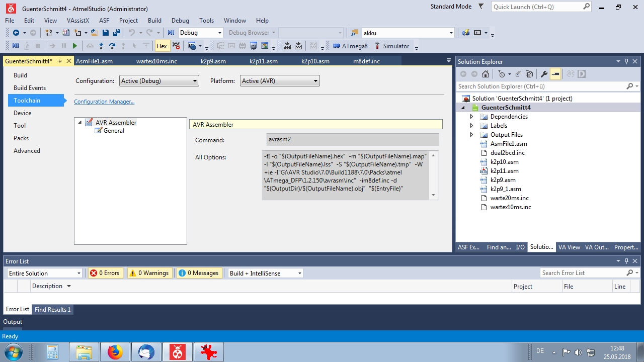Open the VAssistX menu
644x362 pixels.
tap(78, 21)
